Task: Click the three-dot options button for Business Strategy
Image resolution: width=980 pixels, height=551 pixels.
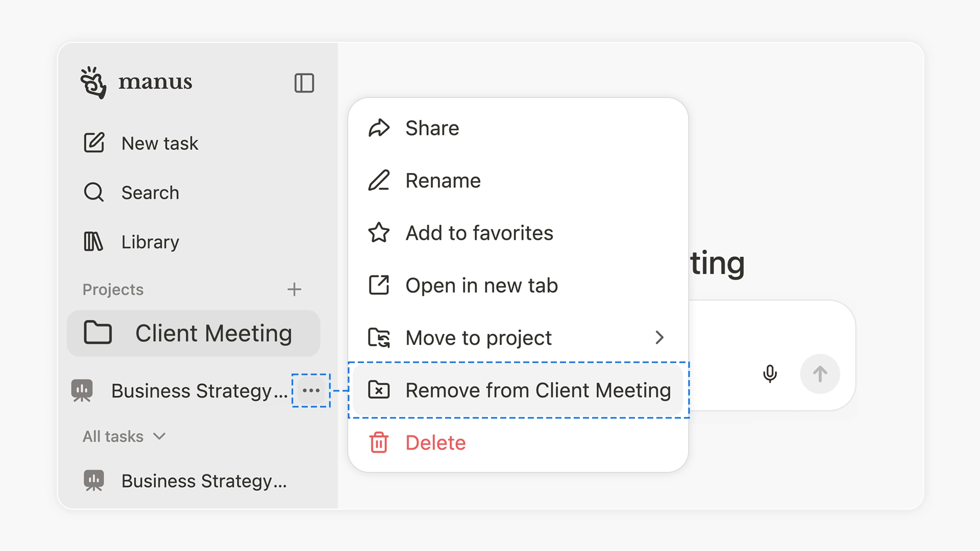Action: click(311, 391)
